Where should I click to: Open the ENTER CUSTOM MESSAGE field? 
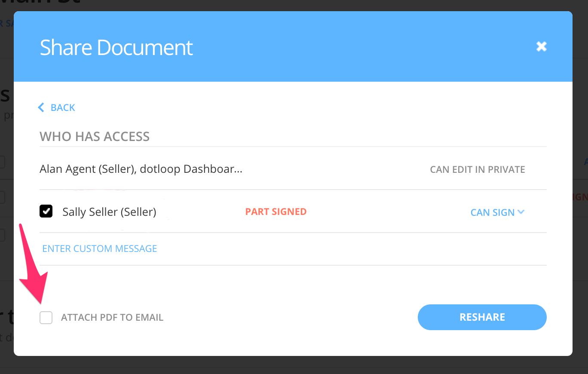click(99, 248)
